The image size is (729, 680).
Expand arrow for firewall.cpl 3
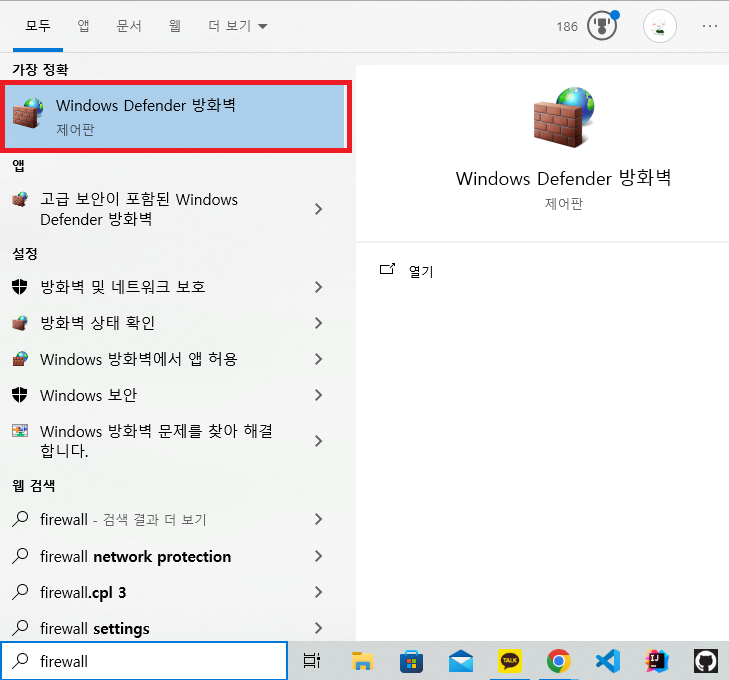pos(318,592)
